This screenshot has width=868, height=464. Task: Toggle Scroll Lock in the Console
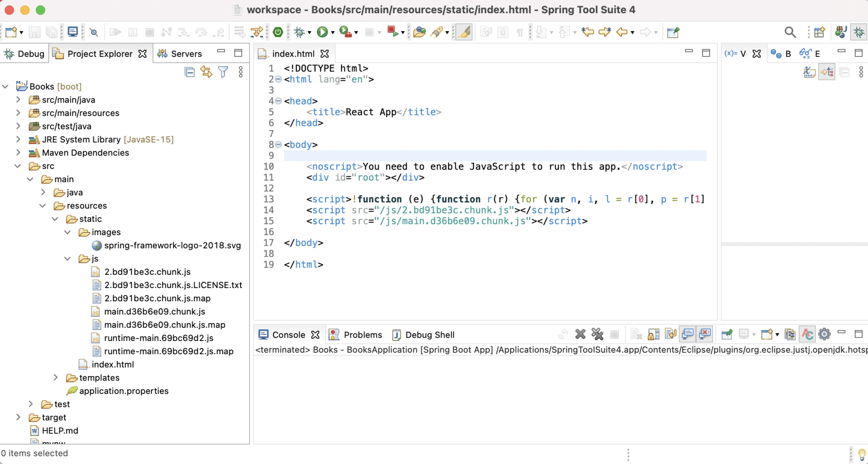tap(653, 334)
